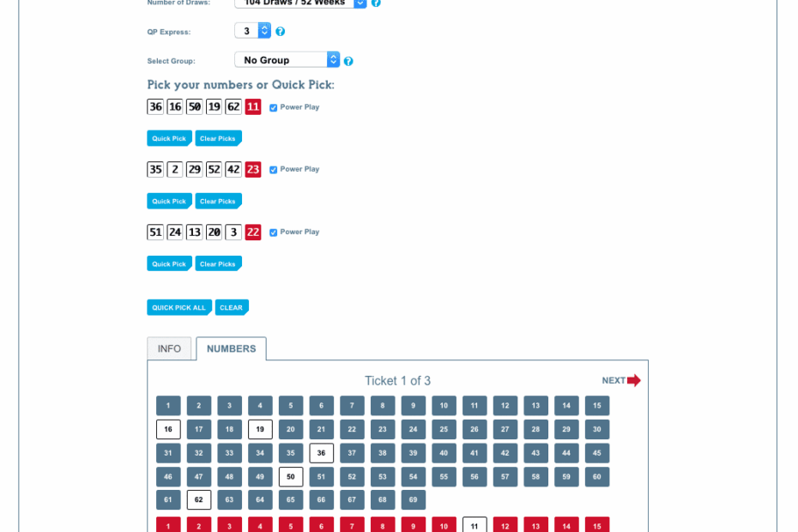Switch to the INFO tab

click(x=169, y=348)
